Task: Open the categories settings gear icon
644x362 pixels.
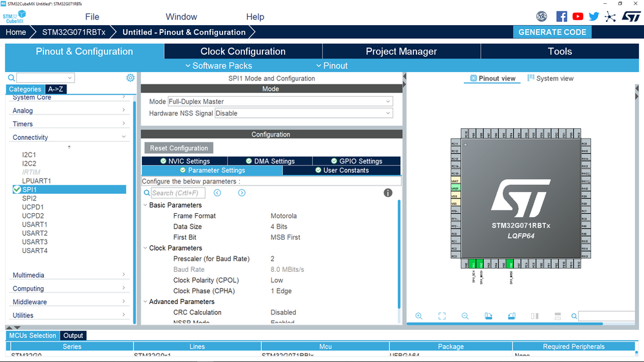Action: coord(130,78)
